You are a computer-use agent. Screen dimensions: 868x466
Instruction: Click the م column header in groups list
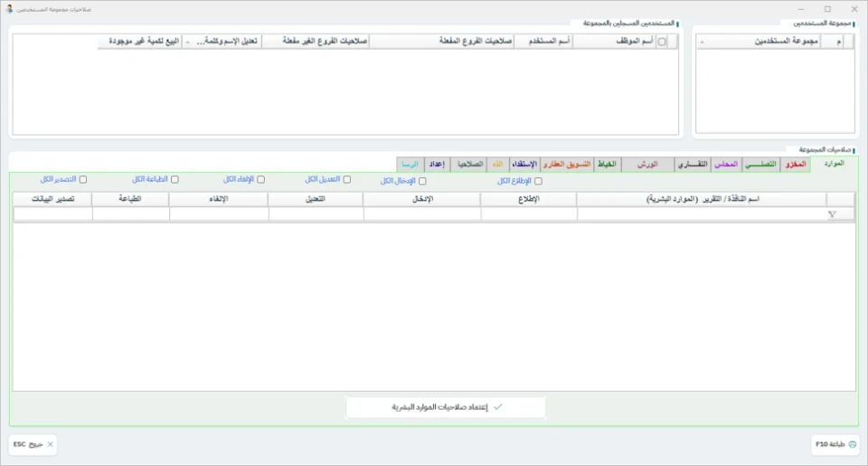click(833, 42)
